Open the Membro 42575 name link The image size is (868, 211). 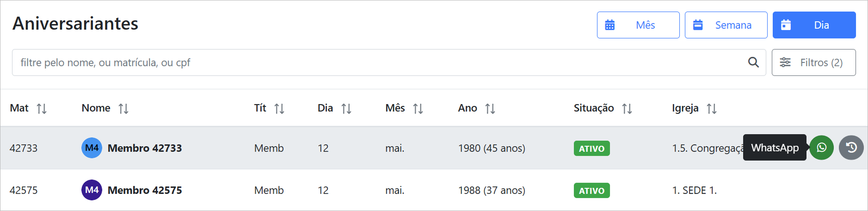(x=145, y=190)
